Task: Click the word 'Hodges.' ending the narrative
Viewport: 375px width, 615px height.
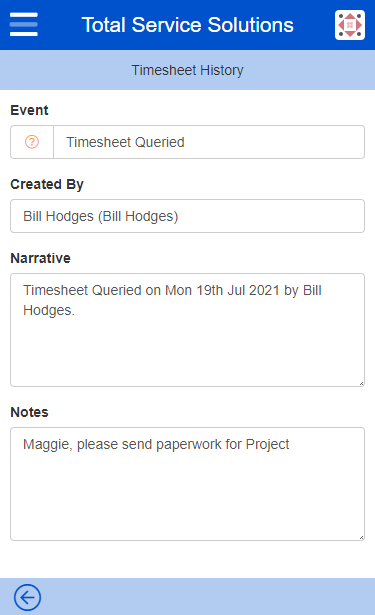Action: [x=49, y=310]
